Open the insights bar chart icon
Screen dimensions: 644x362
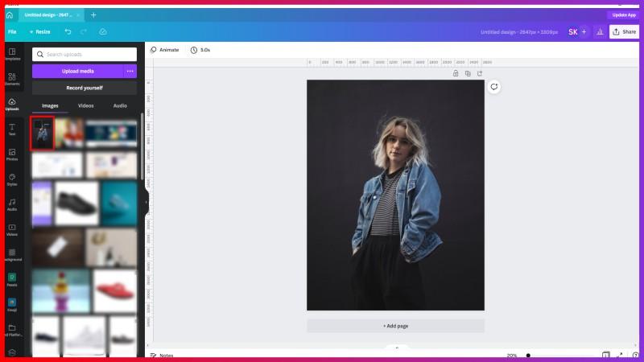coord(599,31)
